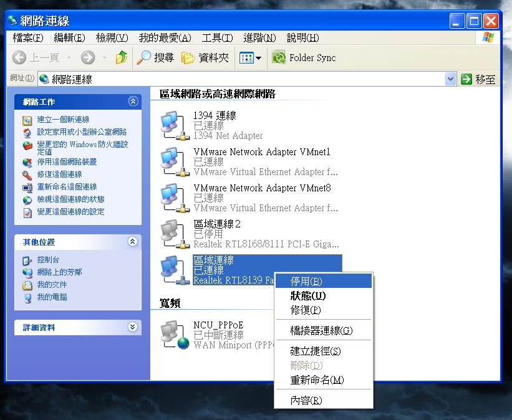Toggle the Folders (資料夾) pane button

205,58
